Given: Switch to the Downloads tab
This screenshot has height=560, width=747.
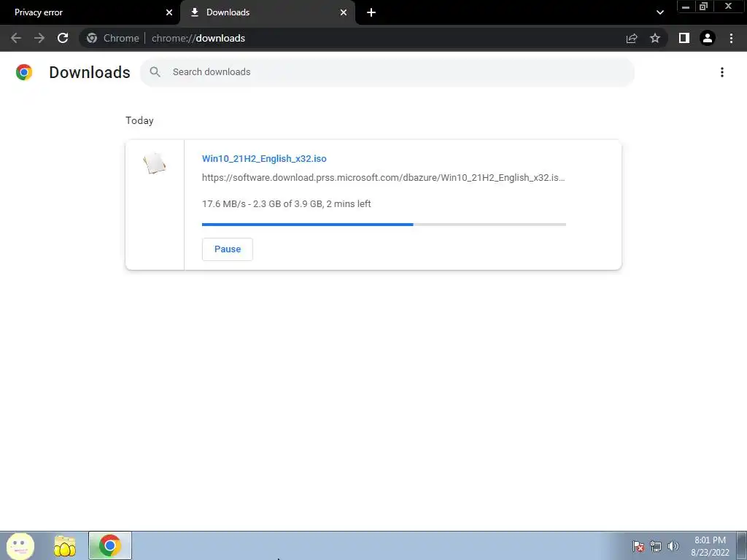Looking at the screenshot, I should pos(268,12).
